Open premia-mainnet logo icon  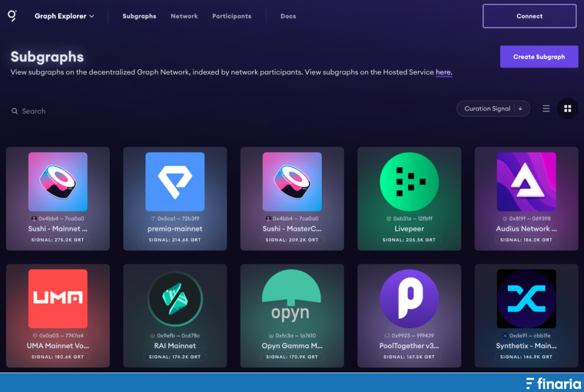click(175, 182)
